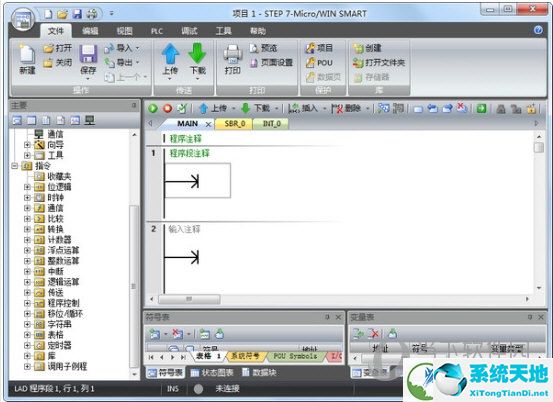Click add-symbol icon in 符号表 toolbar

155,334
